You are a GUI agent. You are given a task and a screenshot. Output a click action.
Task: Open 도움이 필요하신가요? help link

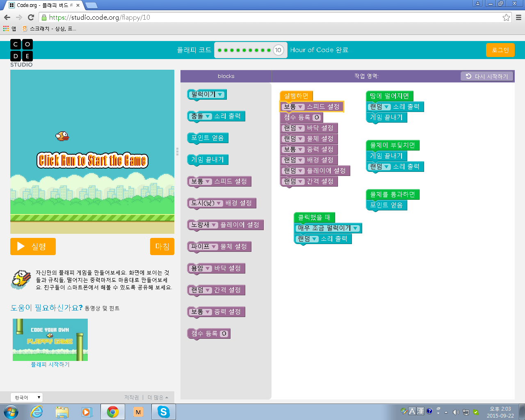[x=46, y=308]
